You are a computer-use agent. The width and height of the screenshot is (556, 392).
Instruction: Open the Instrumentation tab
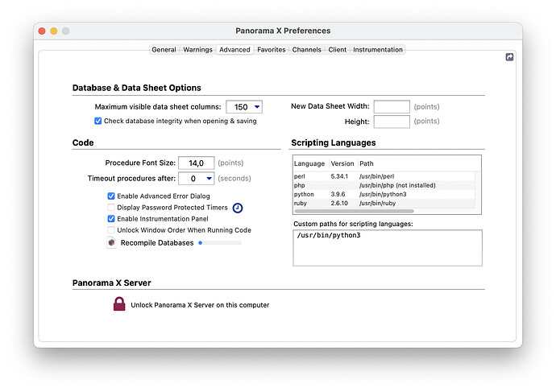tap(377, 50)
